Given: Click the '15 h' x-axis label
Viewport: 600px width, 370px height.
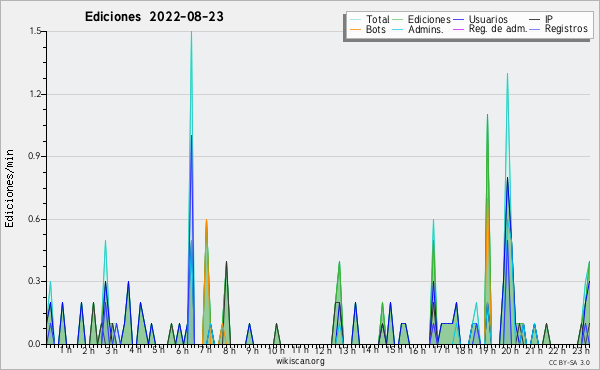Looking at the screenshot, I should (x=394, y=350).
